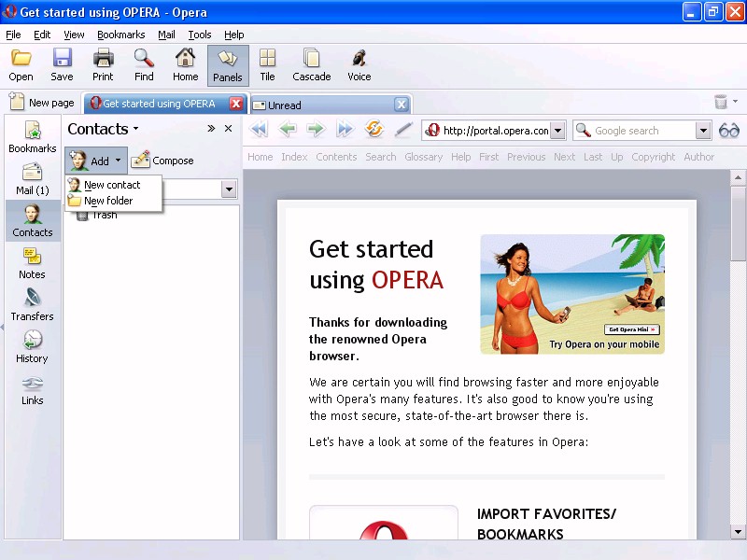Open the History panel
Image resolution: width=747 pixels, height=560 pixels.
coord(32,347)
